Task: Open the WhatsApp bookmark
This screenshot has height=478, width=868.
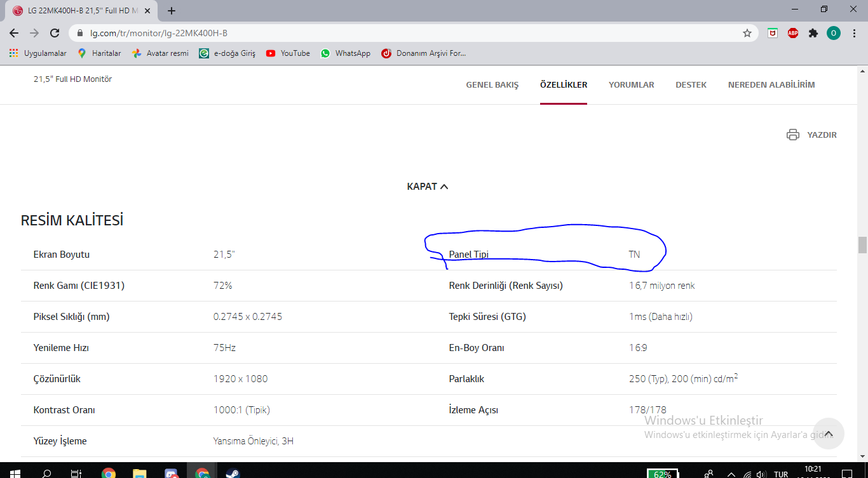Action: [346, 53]
